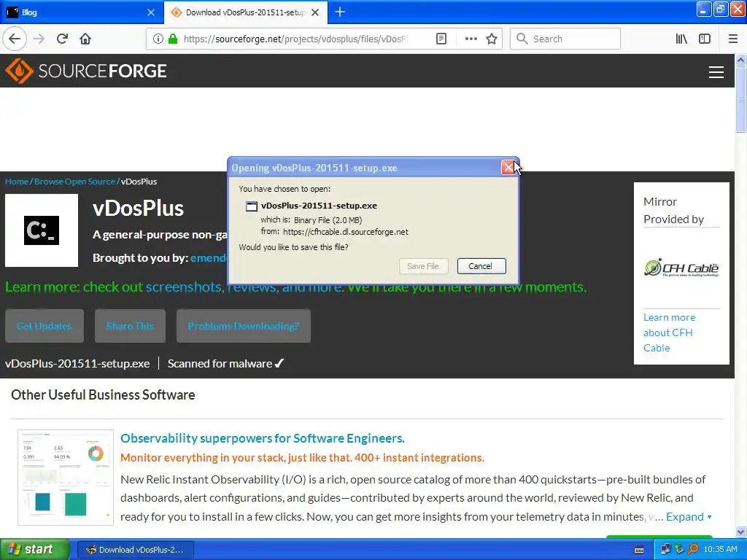This screenshot has width=747, height=560.
Task: Click vDosPlus-201511-setup.exe filename in dialog
Action: pyautogui.click(x=319, y=206)
